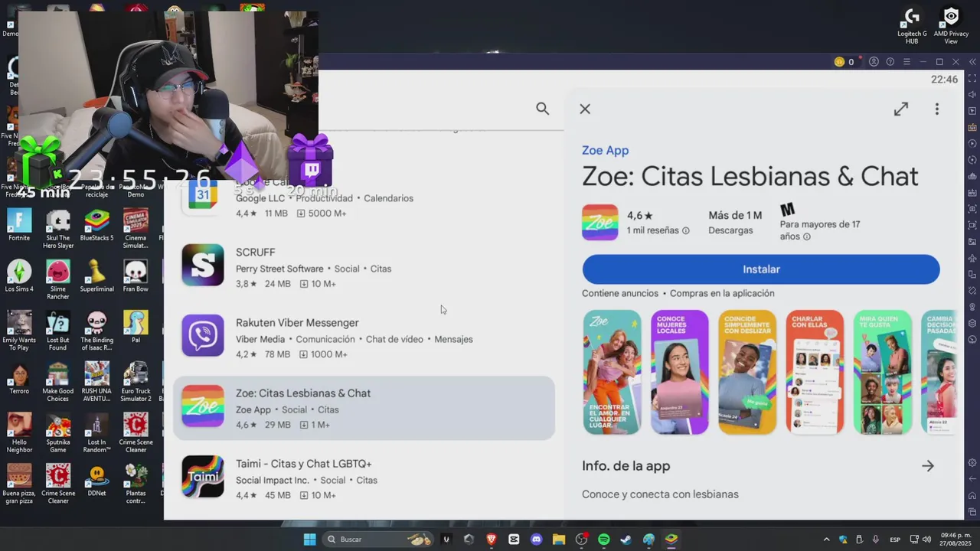Open the BlueStacks account profile icon

(x=874, y=62)
